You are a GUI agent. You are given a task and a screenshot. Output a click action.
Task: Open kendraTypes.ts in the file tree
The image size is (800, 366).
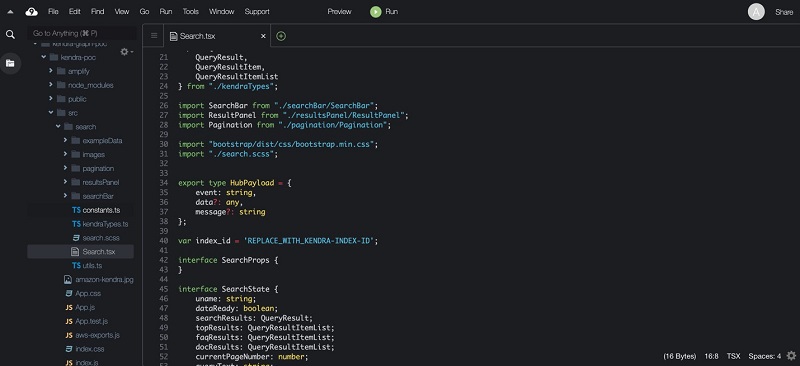105,224
